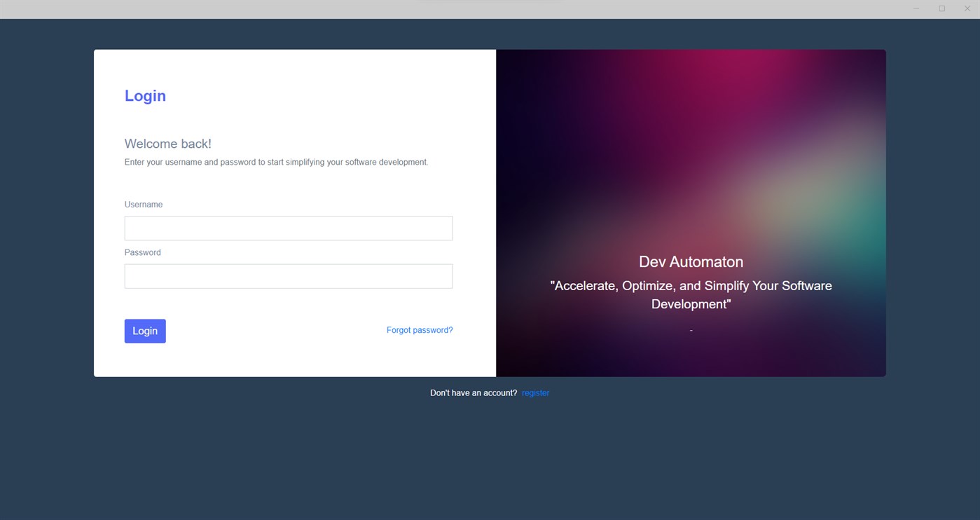Screen dimensions: 980x520
Task: Click the window title bar
Action: 455,8
